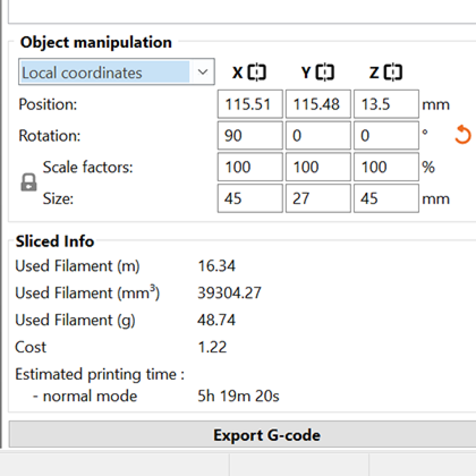Click the normal mode label
Viewport: 476px width, 476px height.
click(90, 396)
